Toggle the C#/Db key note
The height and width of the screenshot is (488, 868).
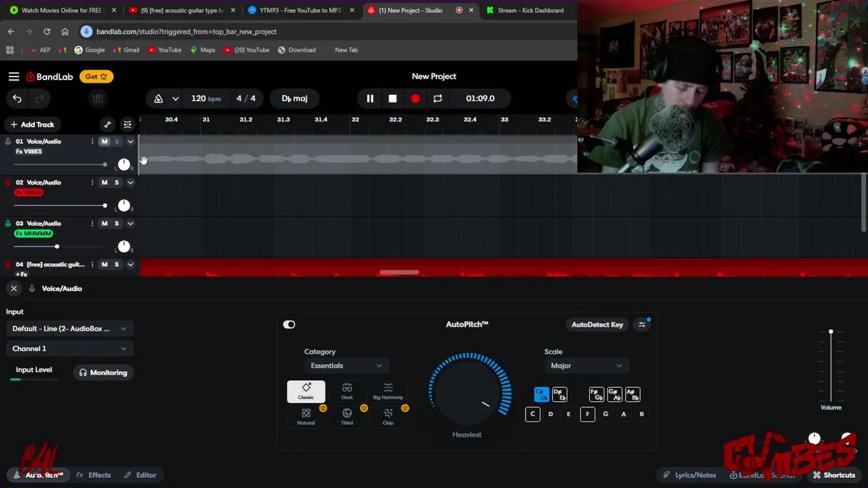point(541,394)
